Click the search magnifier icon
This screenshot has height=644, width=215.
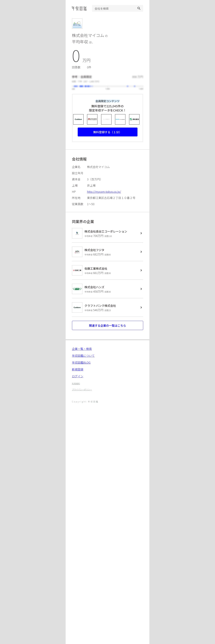(139, 8)
